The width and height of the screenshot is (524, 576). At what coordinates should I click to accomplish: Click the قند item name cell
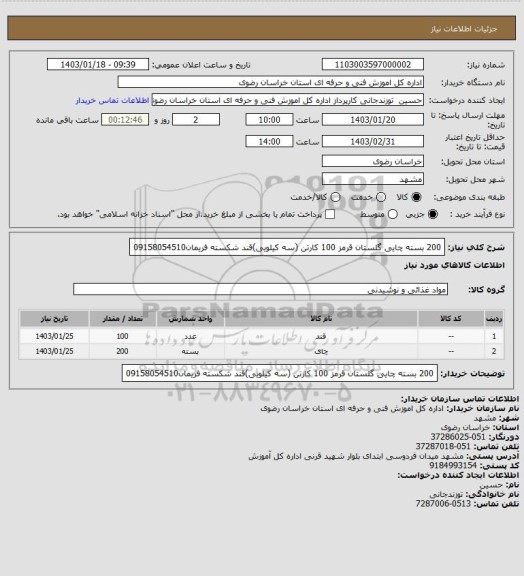click(x=321, y=336)
